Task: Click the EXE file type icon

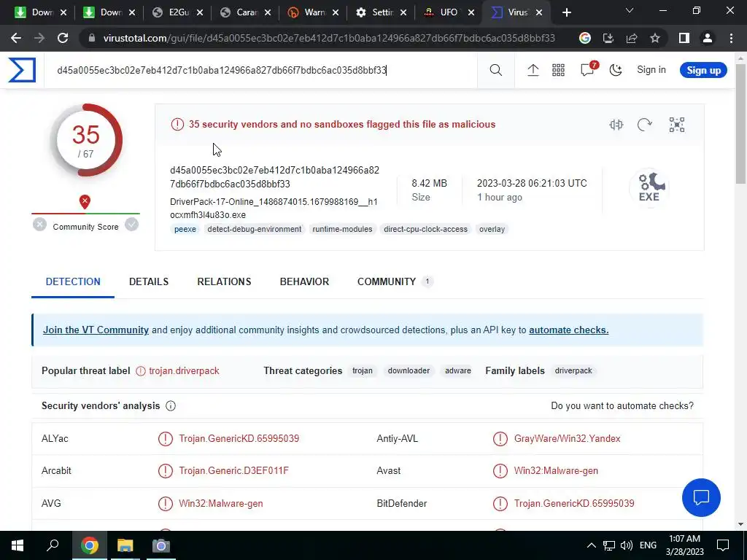Action: (x=650, y=187)
